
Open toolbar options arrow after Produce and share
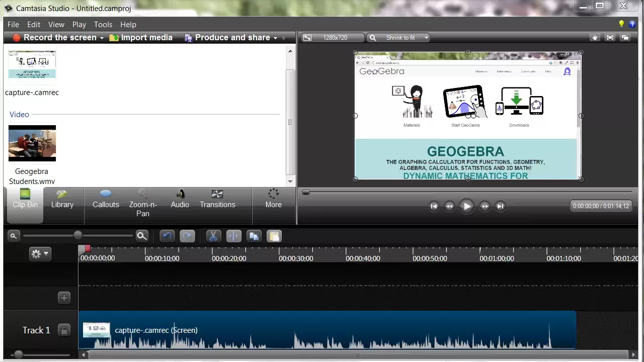(x=283, y=38)
